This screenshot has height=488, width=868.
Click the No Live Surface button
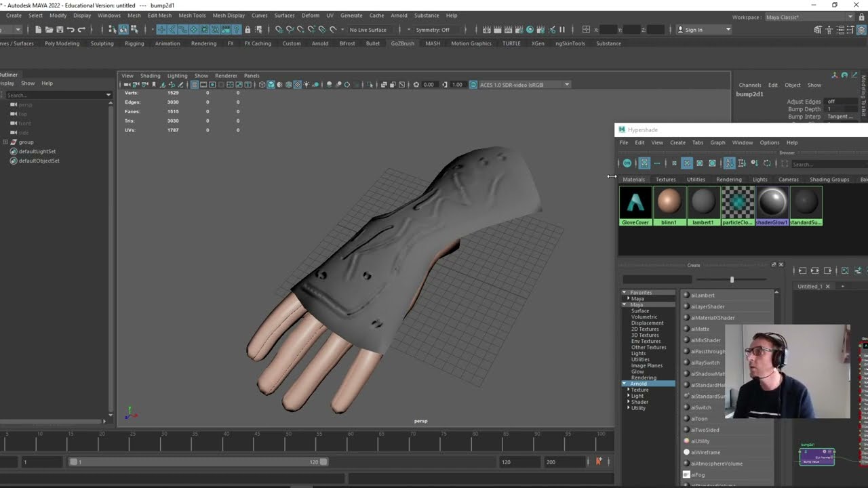click(367, 29)
